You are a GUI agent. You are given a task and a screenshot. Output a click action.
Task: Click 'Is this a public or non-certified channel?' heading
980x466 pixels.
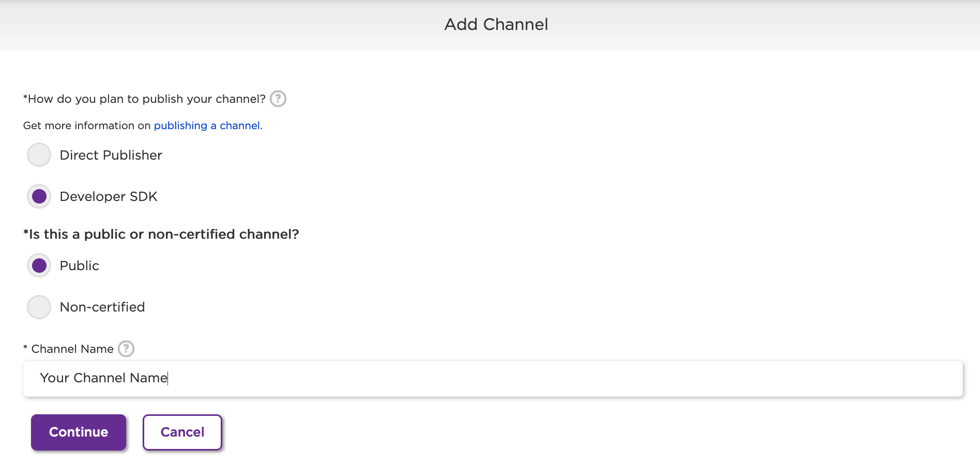161,234
